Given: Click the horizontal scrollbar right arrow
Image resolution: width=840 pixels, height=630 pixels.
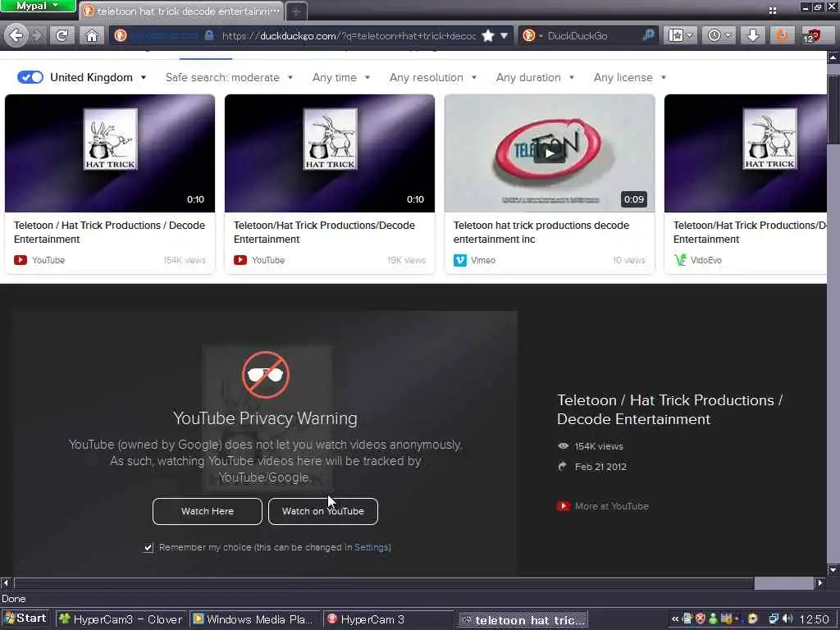Looking at the screenshot, I should point(820,583).
